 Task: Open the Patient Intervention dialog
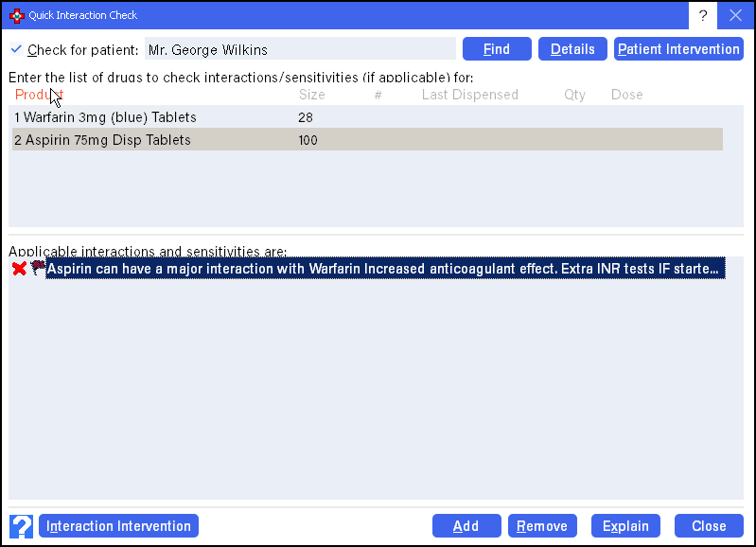677,49
